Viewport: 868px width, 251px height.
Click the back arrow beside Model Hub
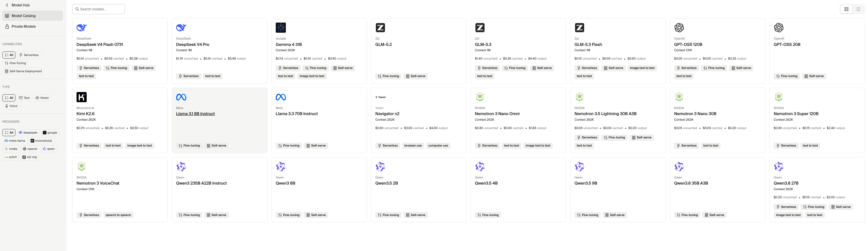pyautogui.click(x=7, y=5)
